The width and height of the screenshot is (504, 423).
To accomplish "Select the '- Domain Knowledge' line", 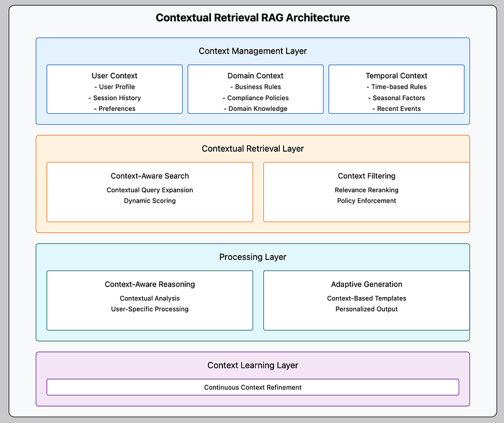I will 256,108.
